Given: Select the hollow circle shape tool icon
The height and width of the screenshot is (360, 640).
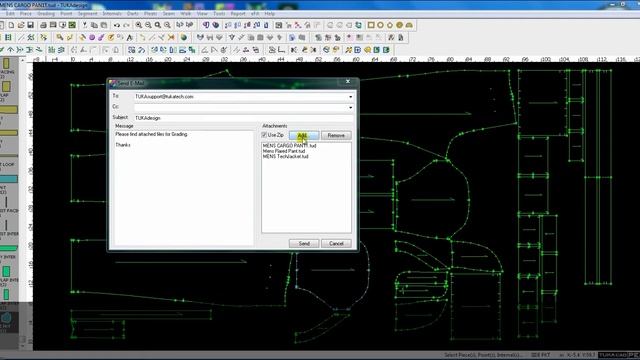Looking at the screenshot, I should 380,25.
